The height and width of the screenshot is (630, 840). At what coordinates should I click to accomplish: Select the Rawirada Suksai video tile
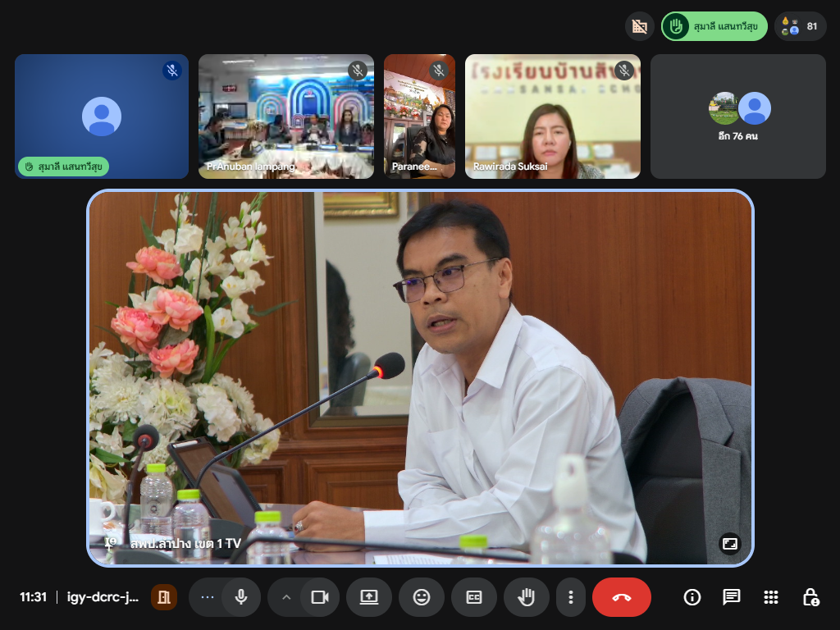pos(553,116)
